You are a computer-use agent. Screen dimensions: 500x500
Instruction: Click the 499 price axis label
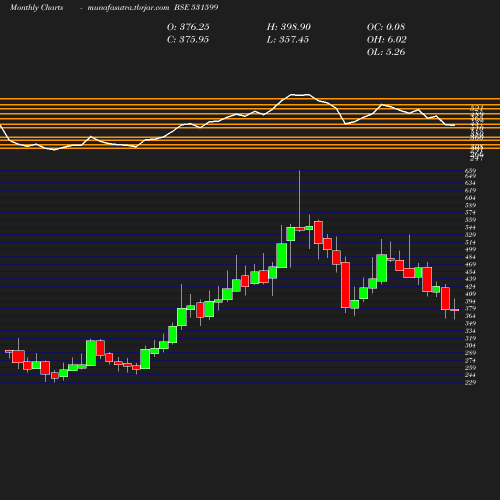[470, 250]
